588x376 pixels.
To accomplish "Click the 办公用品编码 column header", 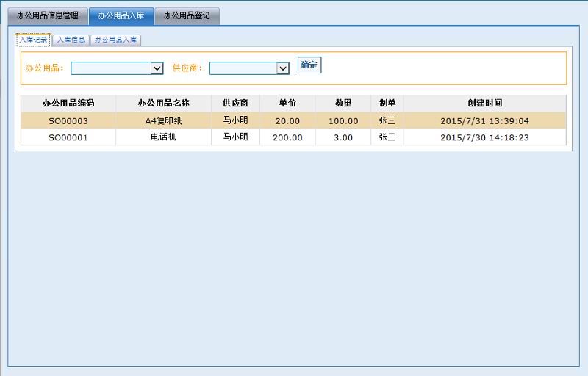I will (68, 103).
